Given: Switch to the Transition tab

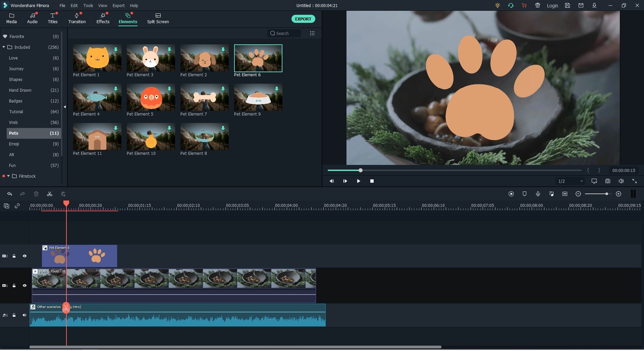Looking at the screenshot, I should click(x=77, y=18).
